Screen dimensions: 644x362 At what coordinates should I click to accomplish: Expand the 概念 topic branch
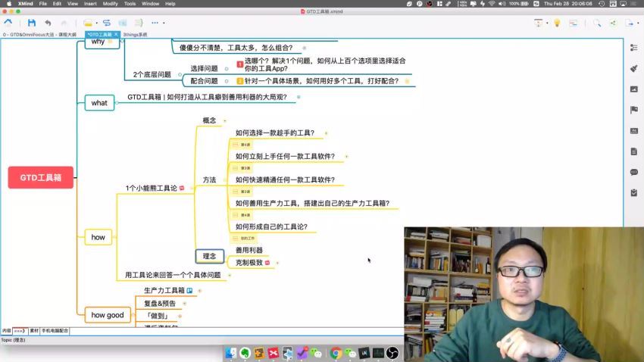pyautogui.click(x=225, y=120)
